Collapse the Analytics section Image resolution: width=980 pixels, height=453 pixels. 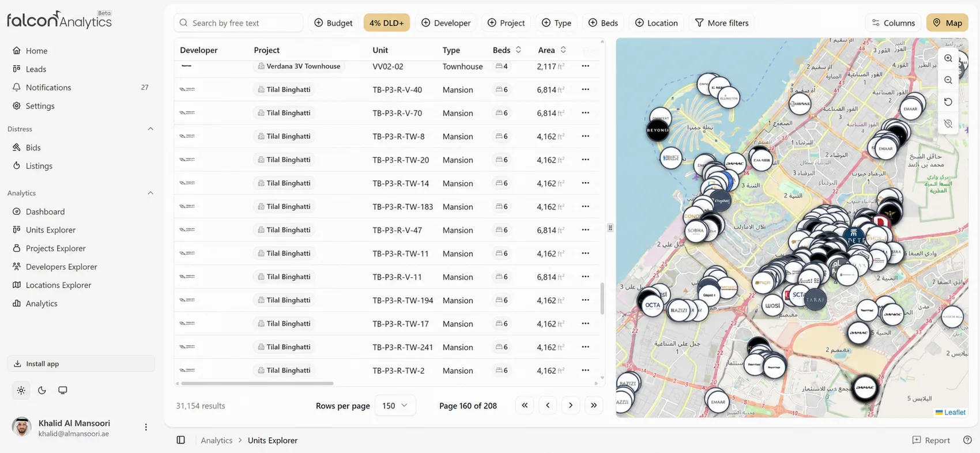pyautogui.click(x=150, y=193)
